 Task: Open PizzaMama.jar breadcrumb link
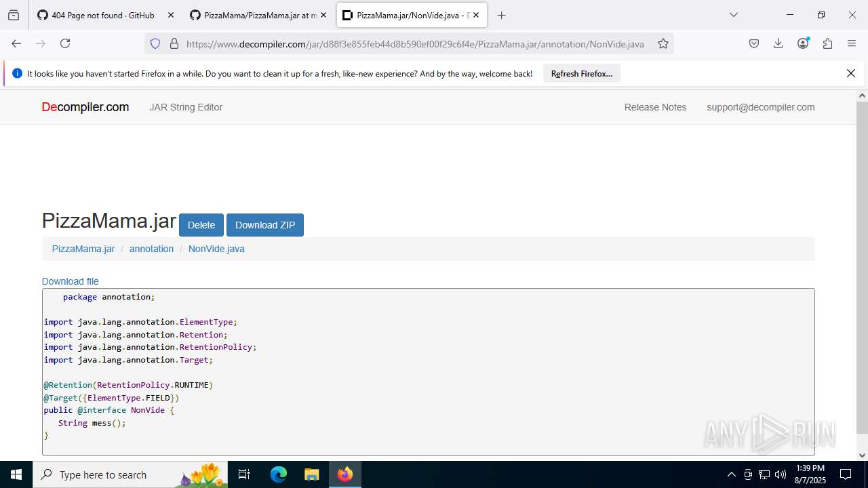[x=83, y=249]
